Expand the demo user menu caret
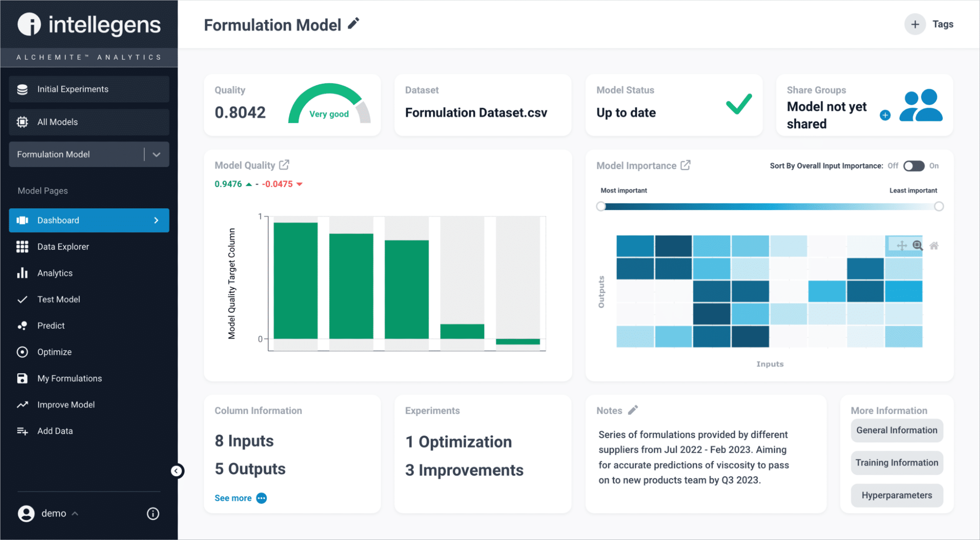This screenshot has height=540, width=980. tap(75, 514)
